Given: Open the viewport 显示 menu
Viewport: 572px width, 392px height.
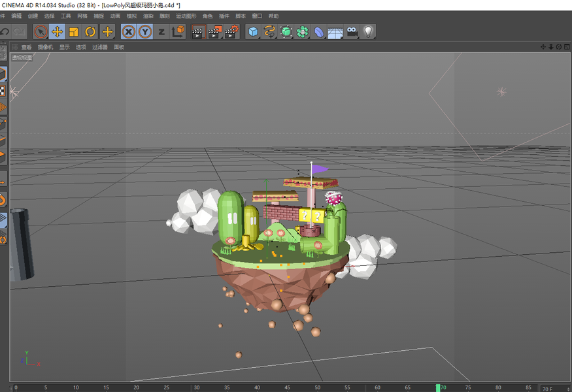Looking at the screenshot, I should (65, 47).
